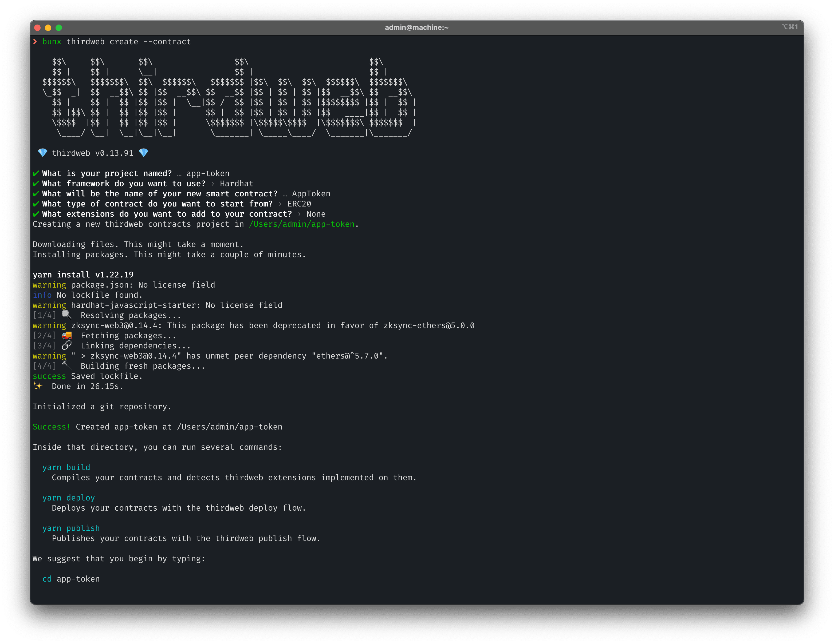Click the '[1/4]' step counter

point(44,315)
